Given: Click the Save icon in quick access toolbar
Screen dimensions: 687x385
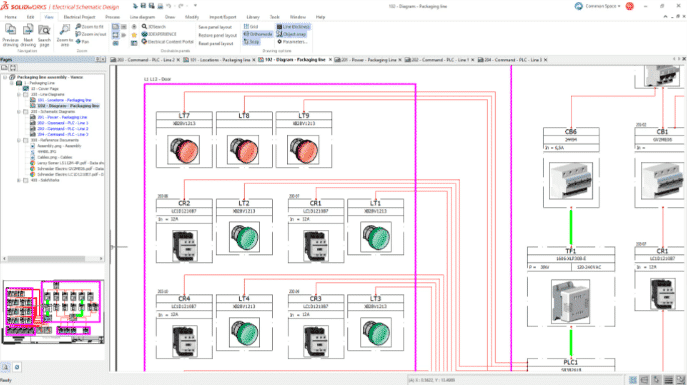Looking at the screenshot, I should pos(143,6).
